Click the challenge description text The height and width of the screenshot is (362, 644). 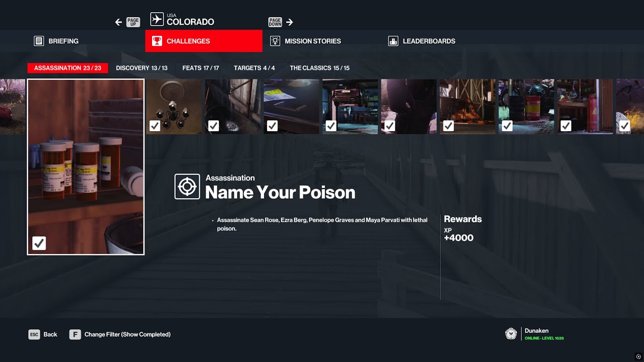pos(322,224)
